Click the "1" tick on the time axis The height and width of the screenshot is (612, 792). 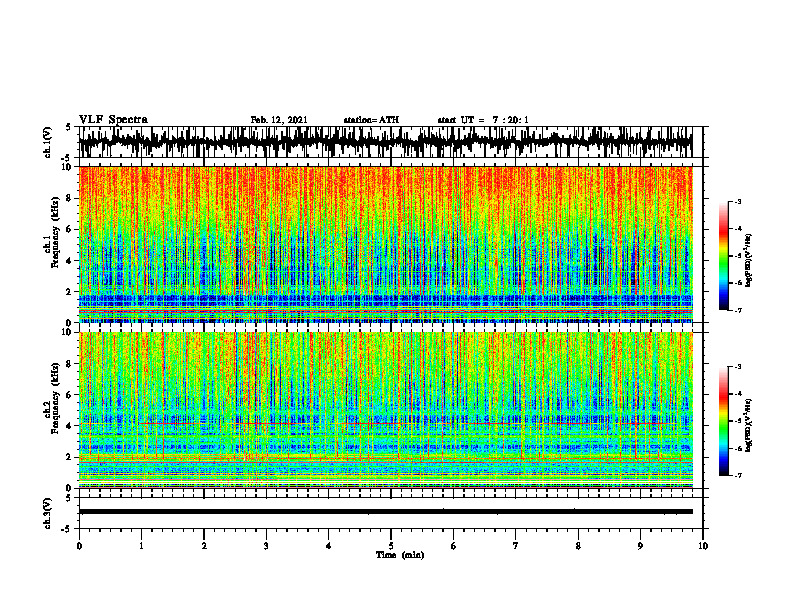click(141, 546)
